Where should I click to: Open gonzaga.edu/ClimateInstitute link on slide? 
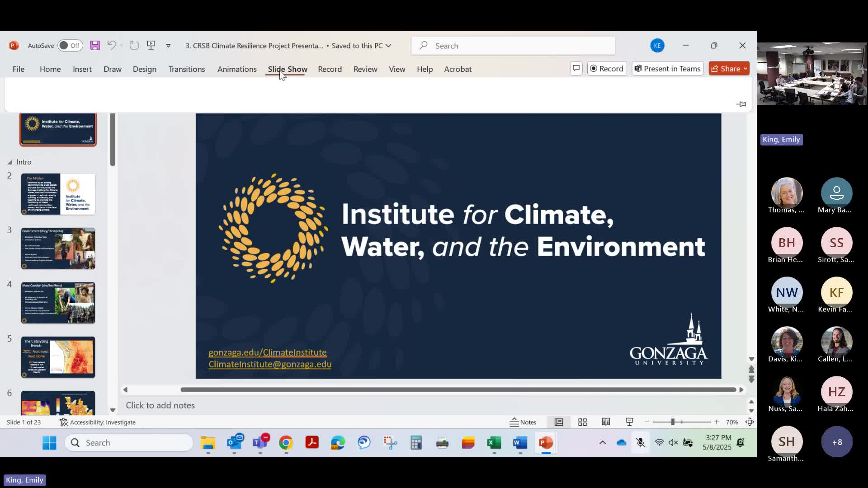267,352
